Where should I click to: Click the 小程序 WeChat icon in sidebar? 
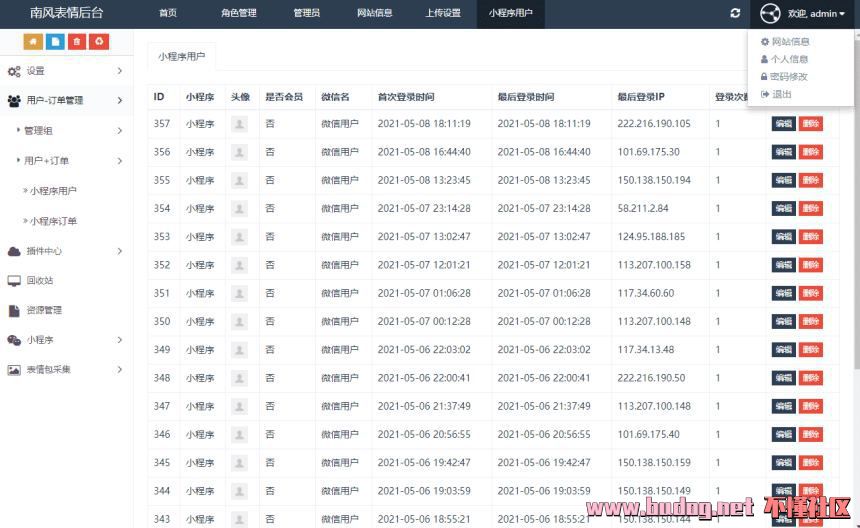pyautogui.click(x=14, y=340)
